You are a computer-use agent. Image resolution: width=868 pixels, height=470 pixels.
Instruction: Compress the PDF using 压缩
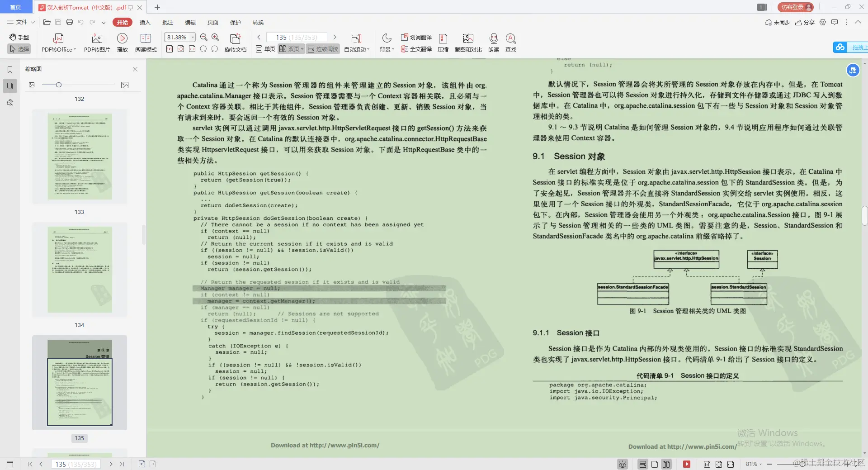(x=443, y=42)
